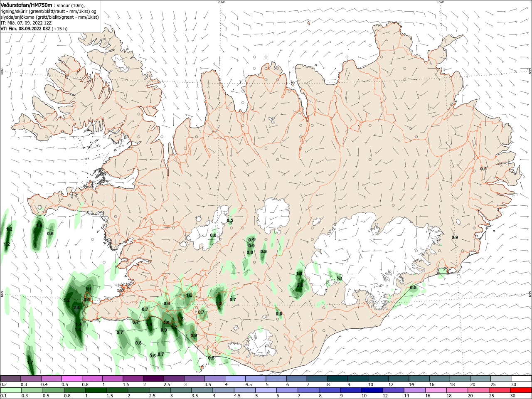
Task: Click the slydda/snjókoma legend description line
Action: coord(49,17)
